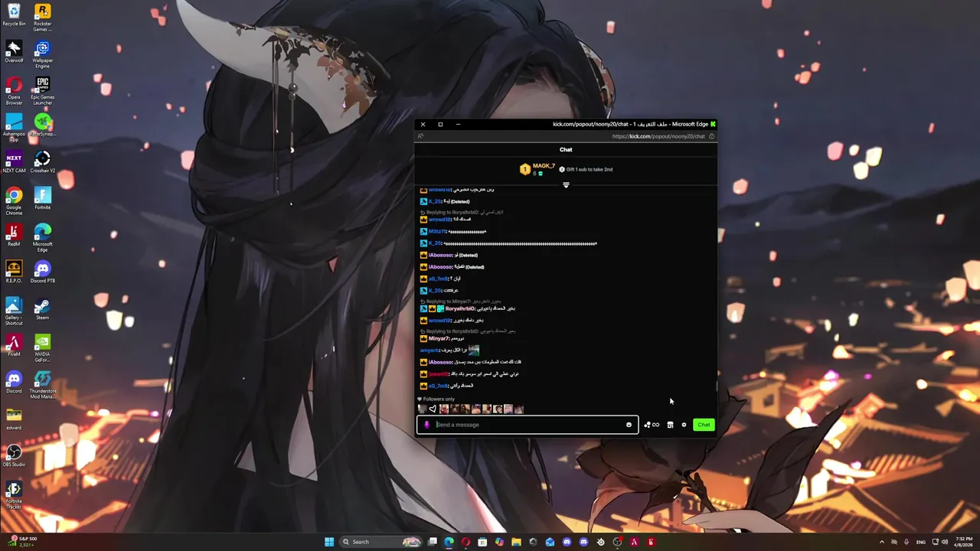The height and width of the screenshot is (551, 980).
Task: Select the Razer Synapse desktop icon
Action: (x=43, y=126)
